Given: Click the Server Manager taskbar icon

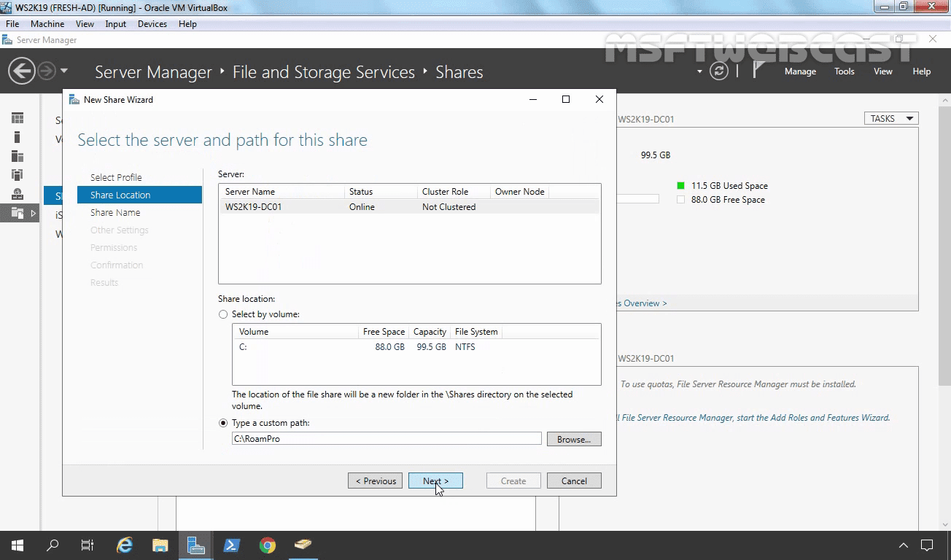Looking at the screenshot, I should tap(195, 545).
